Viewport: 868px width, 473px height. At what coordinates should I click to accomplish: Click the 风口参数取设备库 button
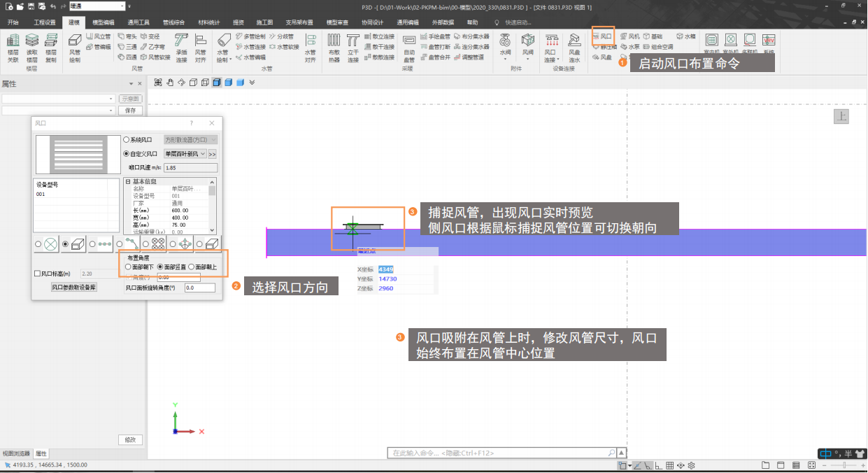pos(73,287)
